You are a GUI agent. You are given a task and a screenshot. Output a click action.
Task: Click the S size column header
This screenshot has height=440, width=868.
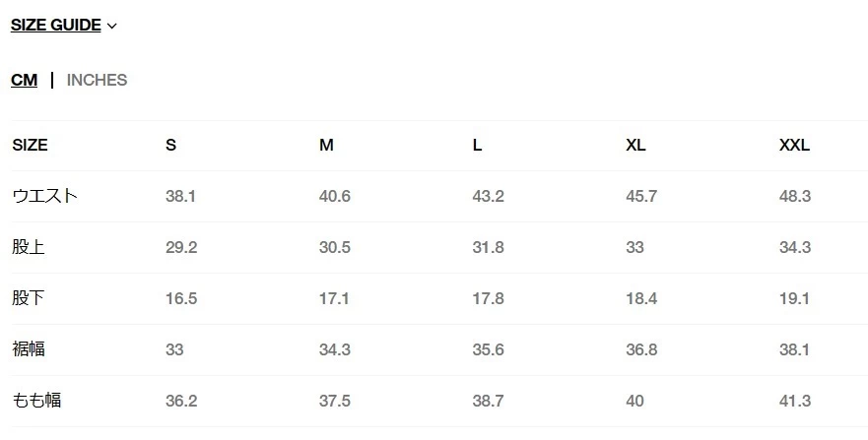point(171,146)
